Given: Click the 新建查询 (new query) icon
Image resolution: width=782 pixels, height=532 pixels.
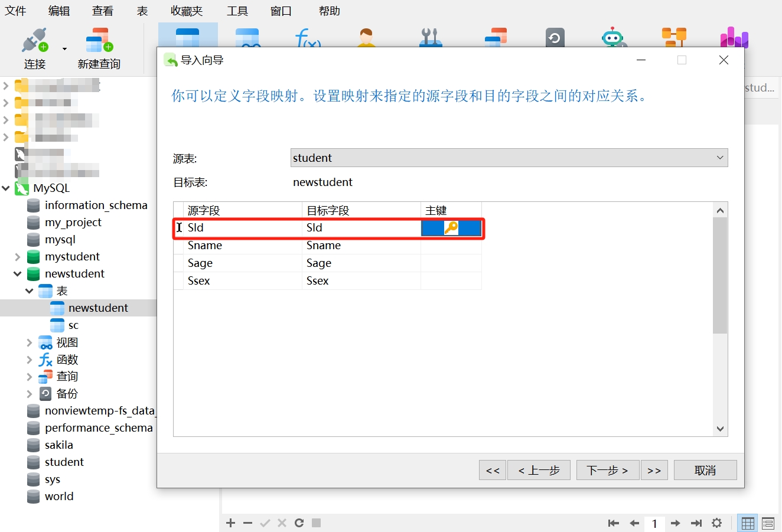Looking at the screenshot, I should 99,40.
